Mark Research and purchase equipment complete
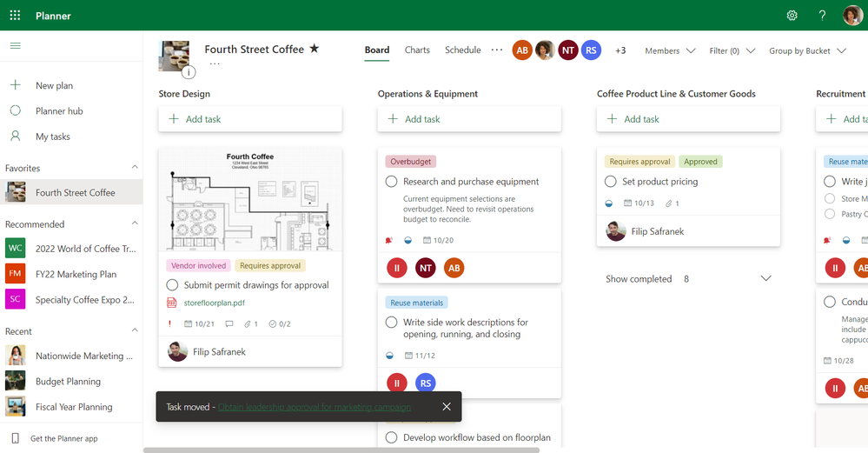The image size is (868, 453). pos(391,181)
